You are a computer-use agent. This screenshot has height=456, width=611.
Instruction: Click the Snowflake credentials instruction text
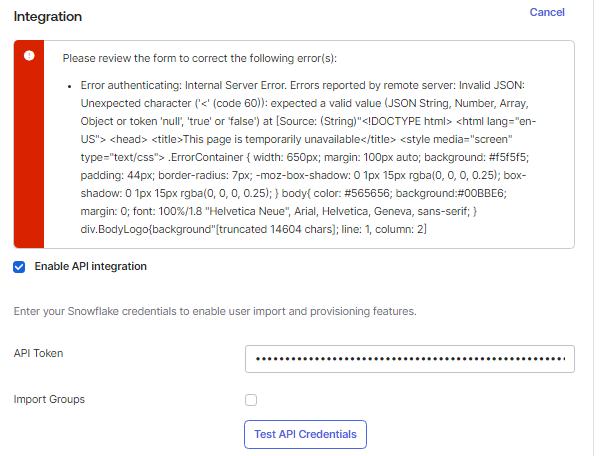tap(215, 312)
